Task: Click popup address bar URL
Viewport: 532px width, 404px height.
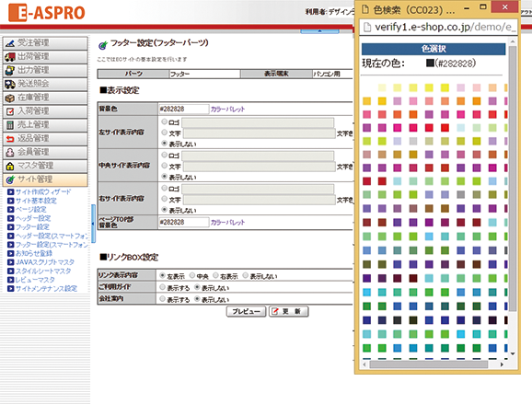Action: (x=445, y=27)
